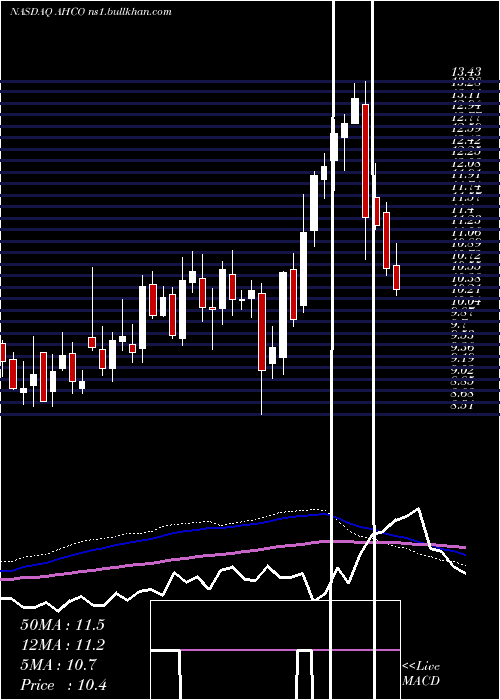
Task: Click the 10.04 price axis label
Action: (466, 302)
